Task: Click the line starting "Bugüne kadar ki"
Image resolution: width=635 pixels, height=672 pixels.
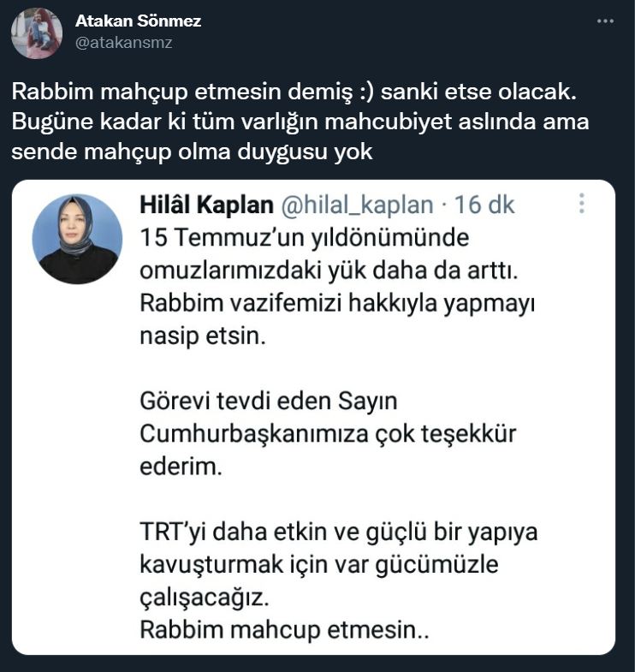Action: (301, 121)
